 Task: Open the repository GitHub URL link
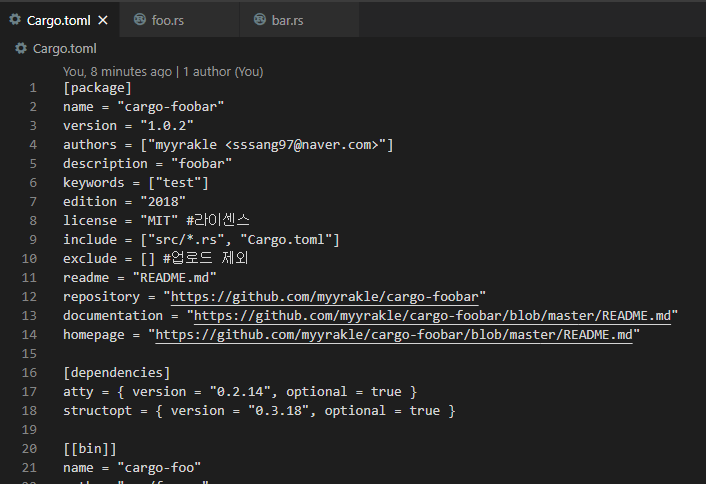click(328, 297)
